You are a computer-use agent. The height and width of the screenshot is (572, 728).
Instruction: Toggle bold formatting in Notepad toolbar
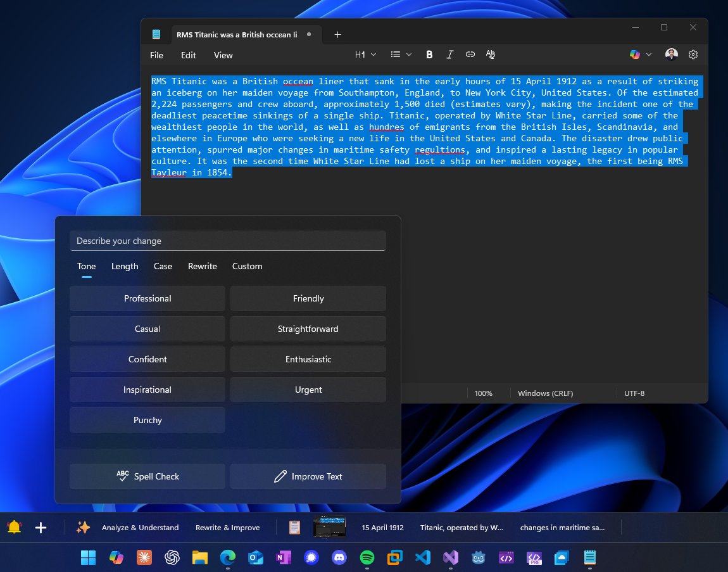tap(429, 55)
